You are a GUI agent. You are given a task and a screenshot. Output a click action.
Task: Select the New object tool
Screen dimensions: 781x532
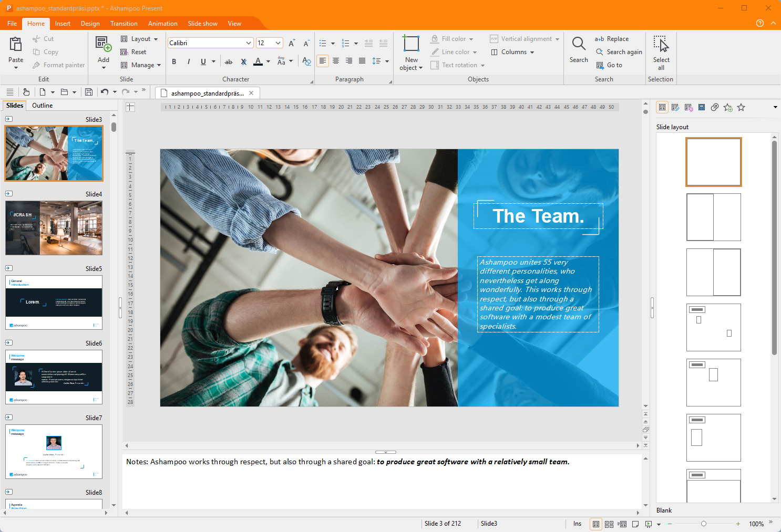pos(410,51)
